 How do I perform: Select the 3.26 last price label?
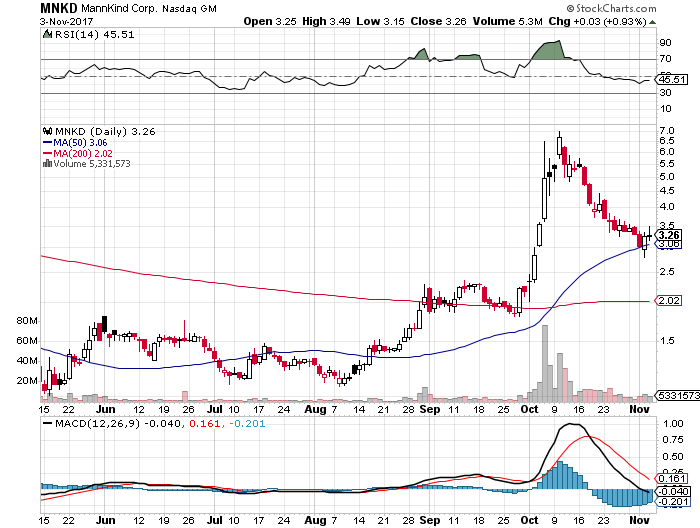coord(669,235)
